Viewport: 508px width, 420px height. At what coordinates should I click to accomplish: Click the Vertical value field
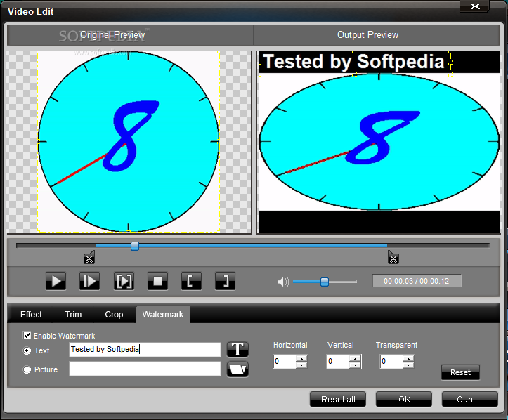[x=338, y=362]
